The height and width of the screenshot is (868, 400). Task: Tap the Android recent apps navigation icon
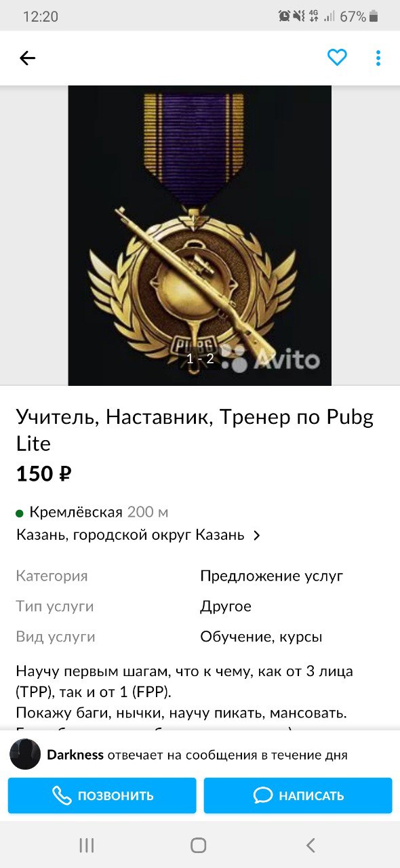click(x=86, y=845)
